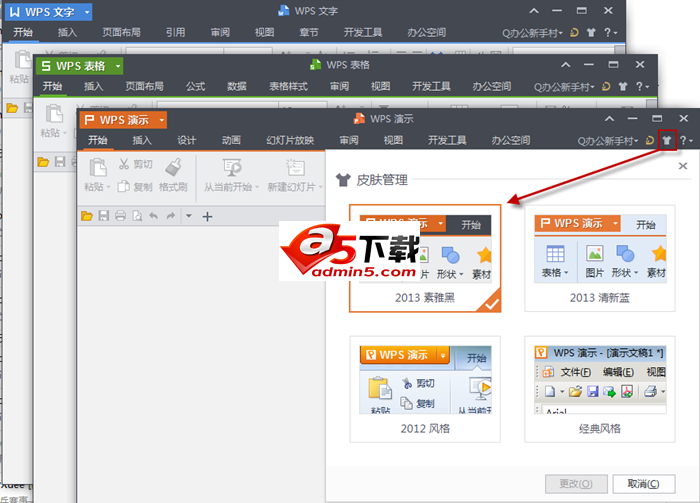Click the orange refresh icon in WPS 文字 menu bar
This screenshot has width=700, height=503.
575,33
